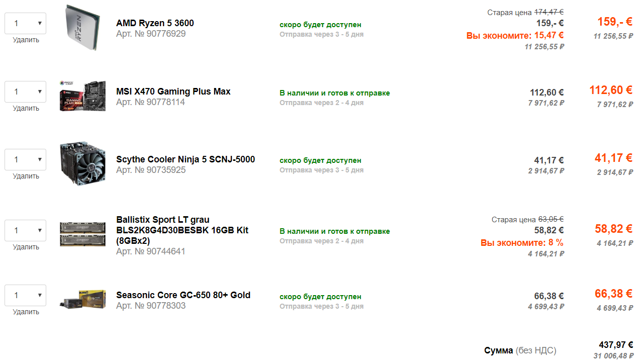The height and width of the screenshot is (364, 639).
Task: Expand quantity dropdown for AMD Ryzen 5 3600
Action: (26, 24)
